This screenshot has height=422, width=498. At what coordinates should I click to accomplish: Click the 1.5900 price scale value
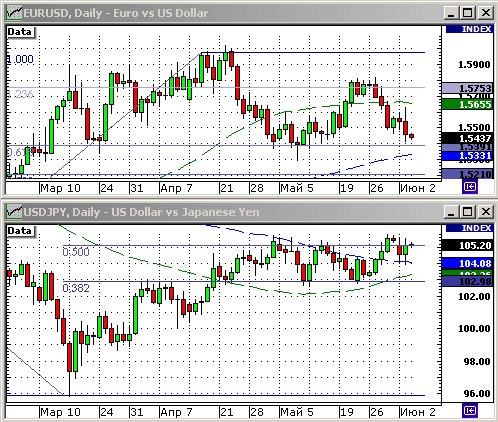pos(474,64)
